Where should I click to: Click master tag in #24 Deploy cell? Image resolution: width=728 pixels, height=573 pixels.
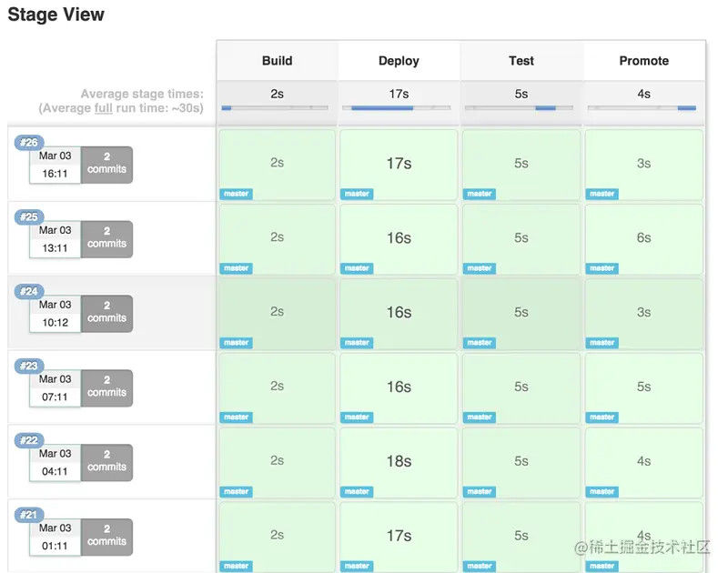pyautogui.click(x=357, y=343)
